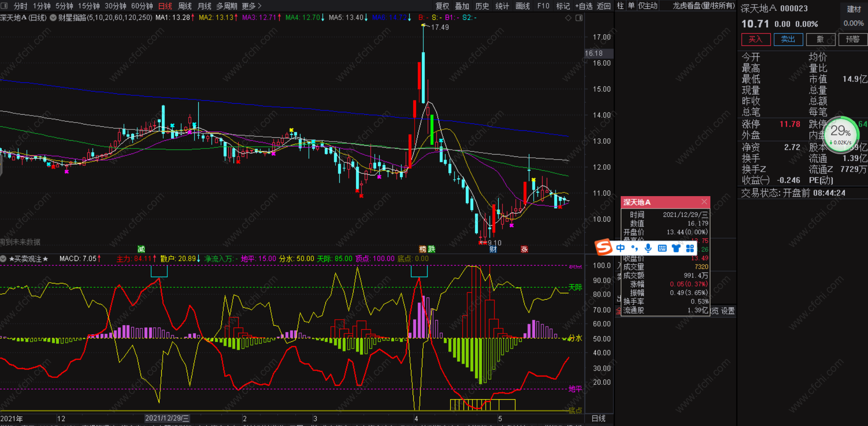
Task: Click the 跌 marker below the chart
Action: [432, 249]
